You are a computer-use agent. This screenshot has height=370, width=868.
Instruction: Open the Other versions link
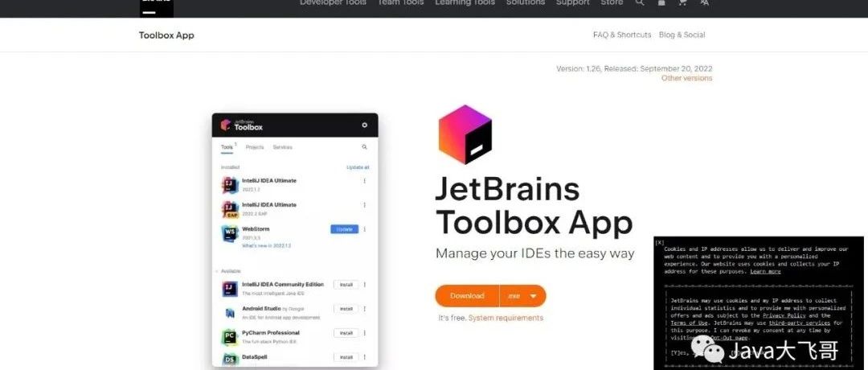pyautogui.click(x=687, y=78)
